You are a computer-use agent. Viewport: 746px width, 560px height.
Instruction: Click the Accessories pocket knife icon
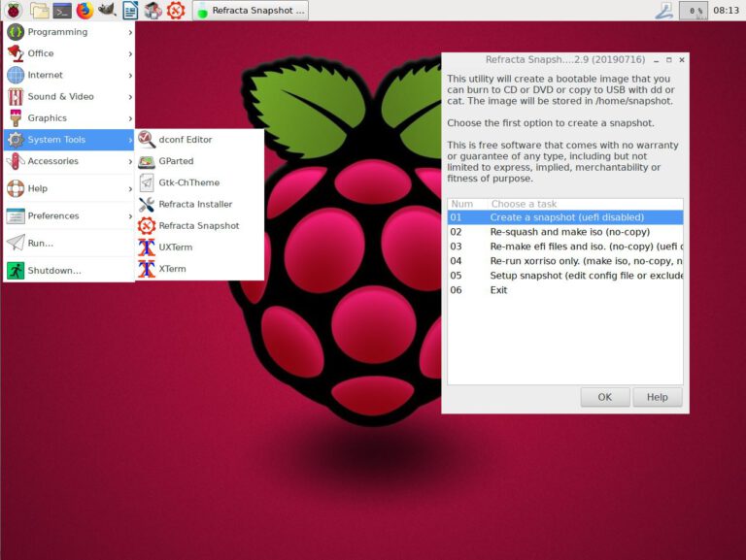(16, 161)
